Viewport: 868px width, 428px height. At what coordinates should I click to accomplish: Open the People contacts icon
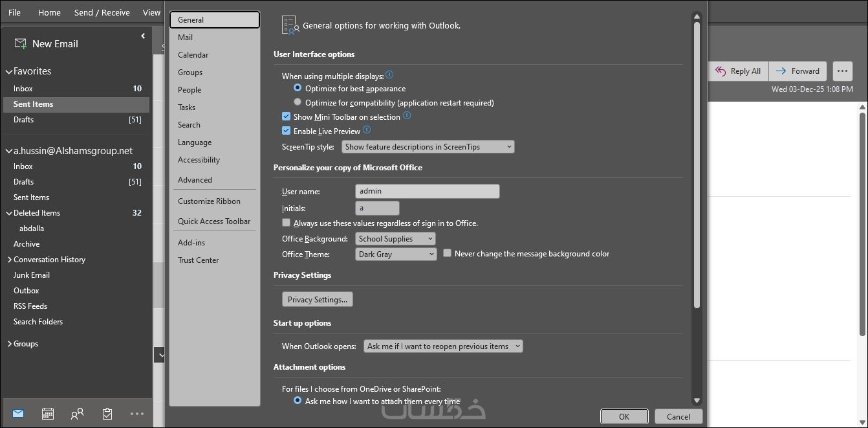pos(77,414)
